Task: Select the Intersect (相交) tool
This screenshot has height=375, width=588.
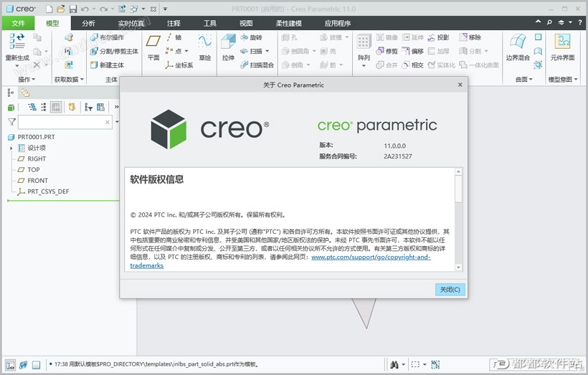Action: 412,65
